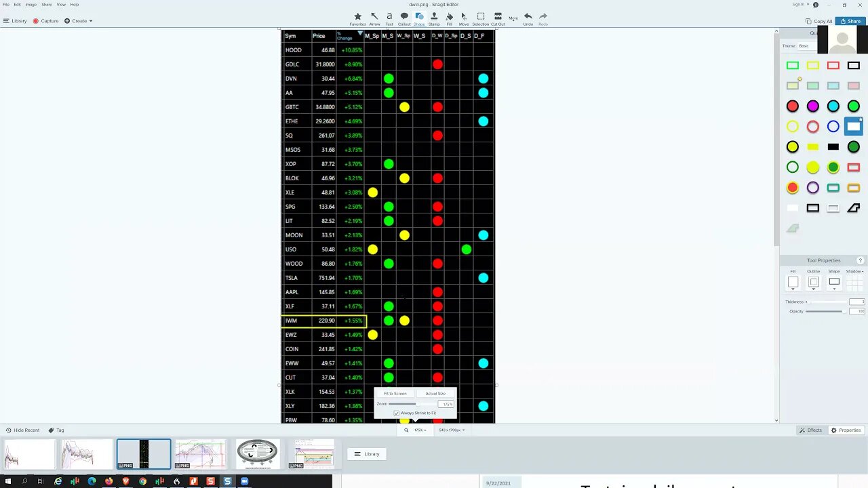Image resolution: width=868 pixels, height=488 pixels.
Task: Select the Fill tool
Action: [449, 19]
